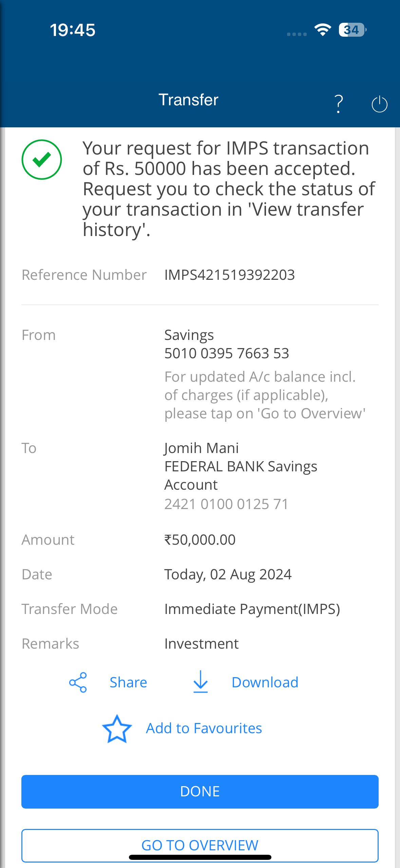400x868 pixels.
Task: Tap the amount ₹50,000.00
Action: point(200,540)
